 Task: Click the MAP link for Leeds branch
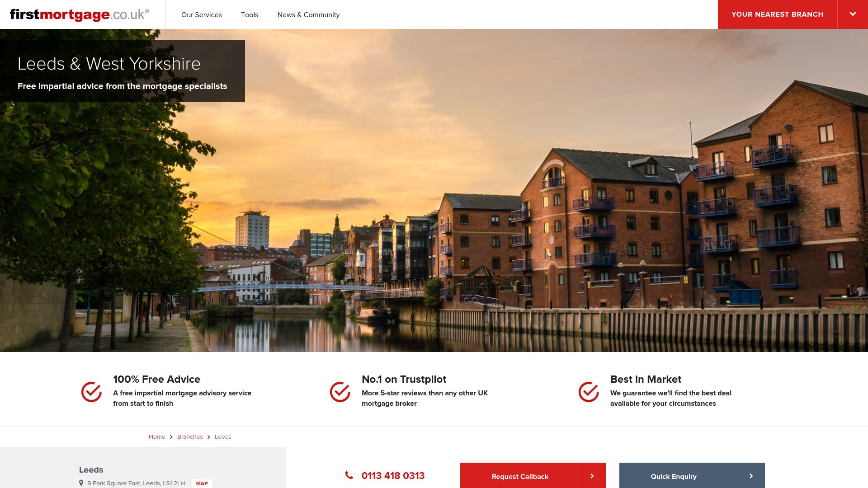click(x=202, y=483)
